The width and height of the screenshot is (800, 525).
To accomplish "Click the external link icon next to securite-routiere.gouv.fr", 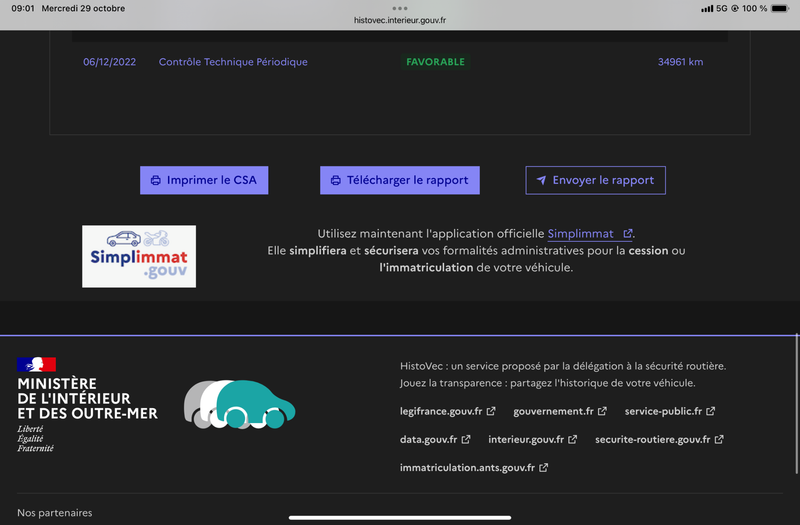I will 719,439.
